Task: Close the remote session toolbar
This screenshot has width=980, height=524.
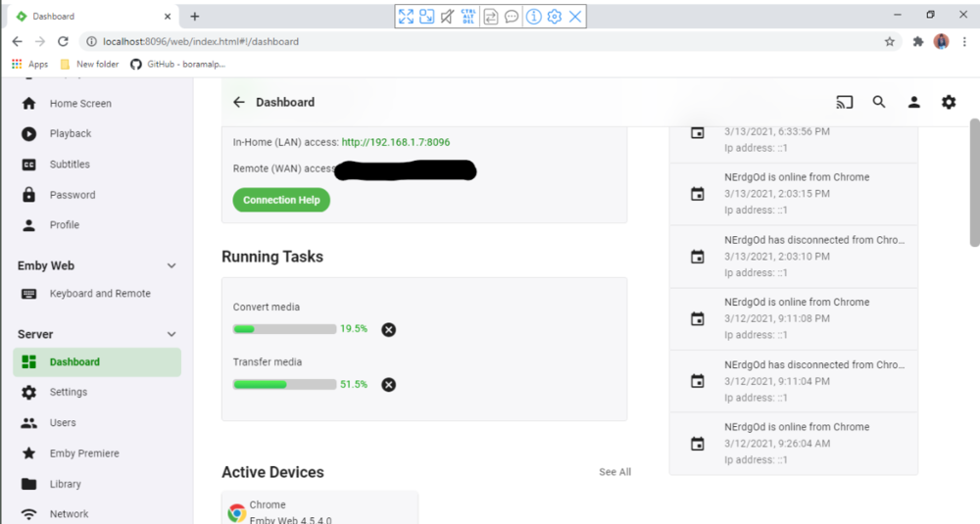Action: coord(575,17)
